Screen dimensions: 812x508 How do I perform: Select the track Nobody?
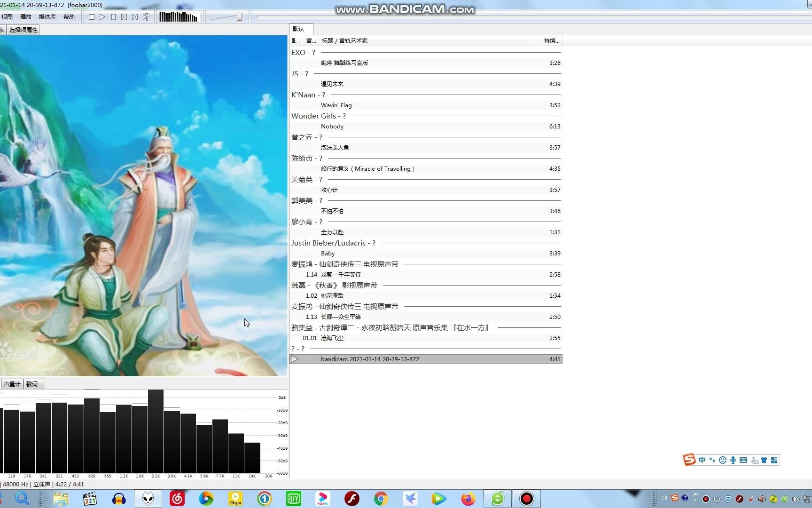point(426,127)
